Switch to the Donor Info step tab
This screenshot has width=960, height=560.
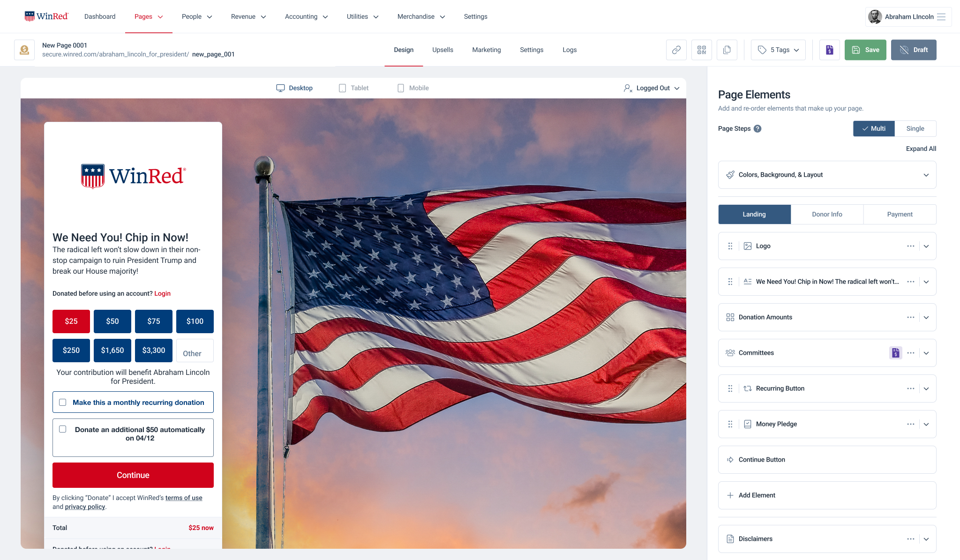[x=827, y=214]
